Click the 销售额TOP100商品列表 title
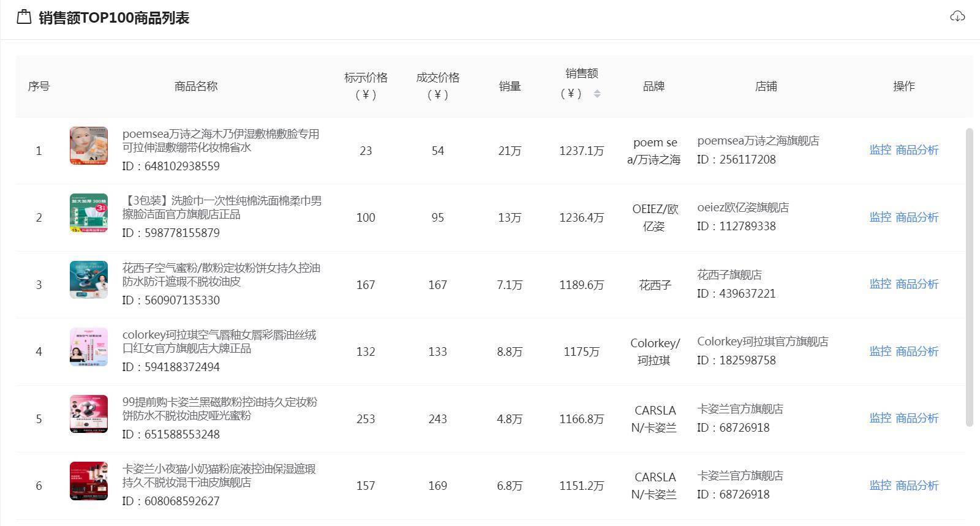Image resolution: width=980 pixels, height=526 pixels. [x=114, y=18]
